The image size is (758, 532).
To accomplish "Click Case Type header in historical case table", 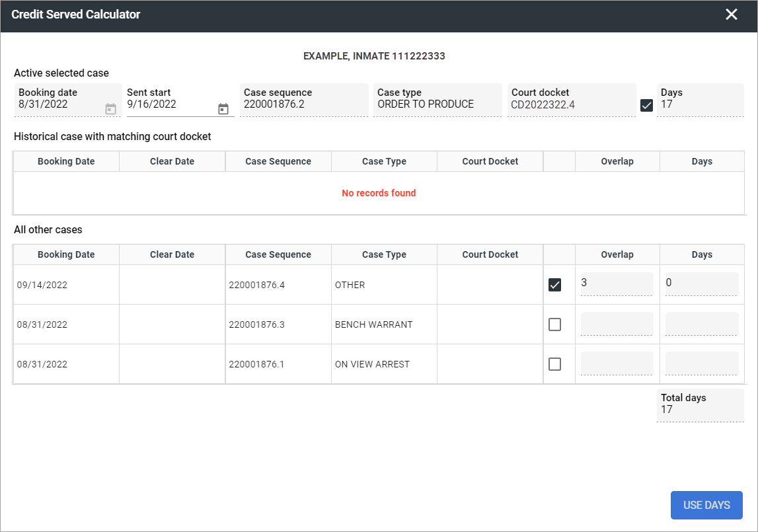I will (x=385, y=161).
